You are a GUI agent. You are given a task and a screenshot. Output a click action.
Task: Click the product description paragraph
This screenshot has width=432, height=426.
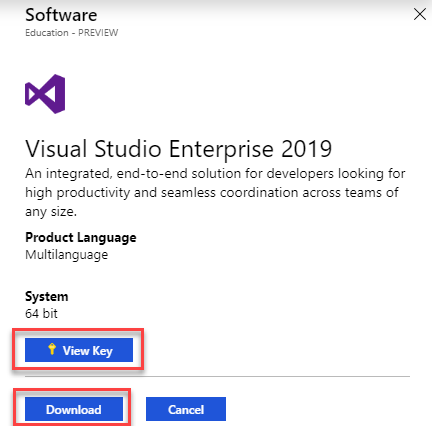(215, 192)
